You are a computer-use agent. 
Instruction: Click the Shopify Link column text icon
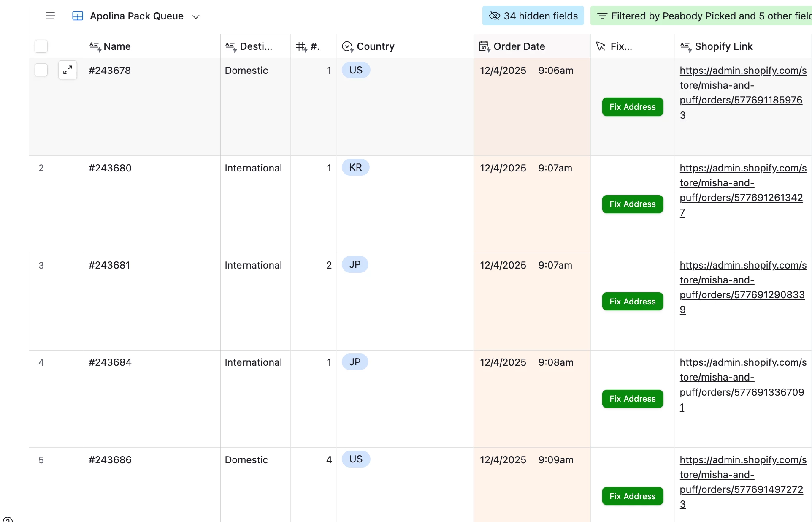(685, 46)
